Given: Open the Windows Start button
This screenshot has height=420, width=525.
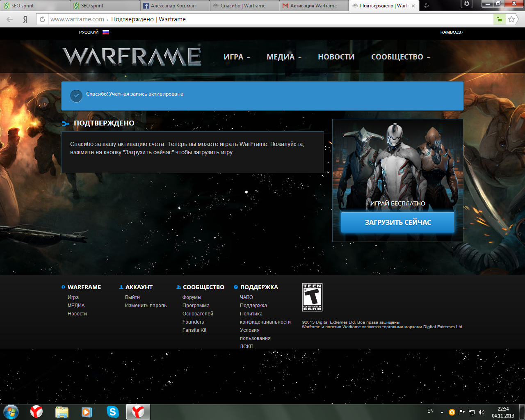Looking at the screenshot, I should pyautogui.click(x=11, y=412).
